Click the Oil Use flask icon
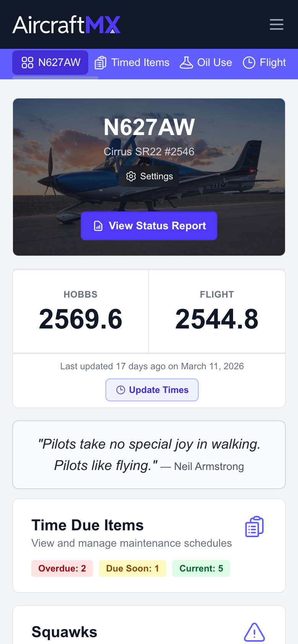The height and width of the screenshot is (644, 298). 186,63
